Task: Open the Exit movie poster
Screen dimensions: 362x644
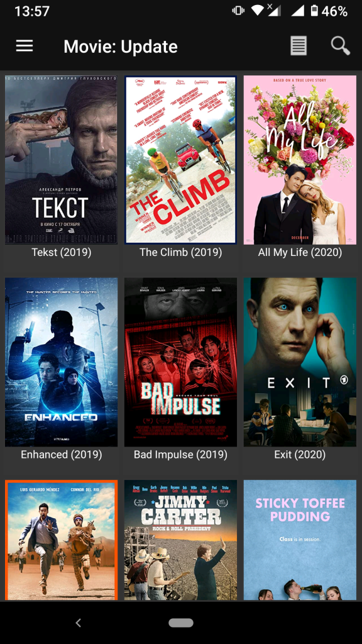Action: pos(300,362)
